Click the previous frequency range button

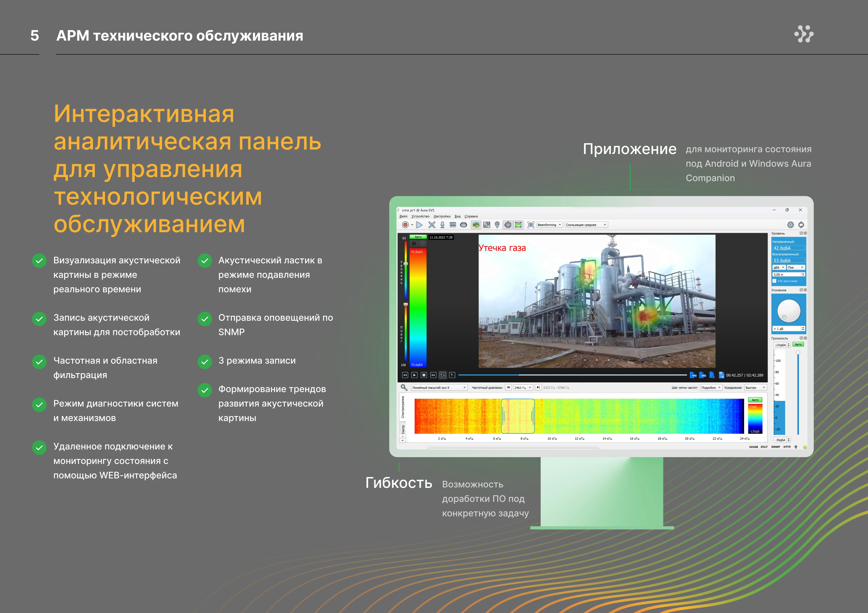[x=508, y=388]
